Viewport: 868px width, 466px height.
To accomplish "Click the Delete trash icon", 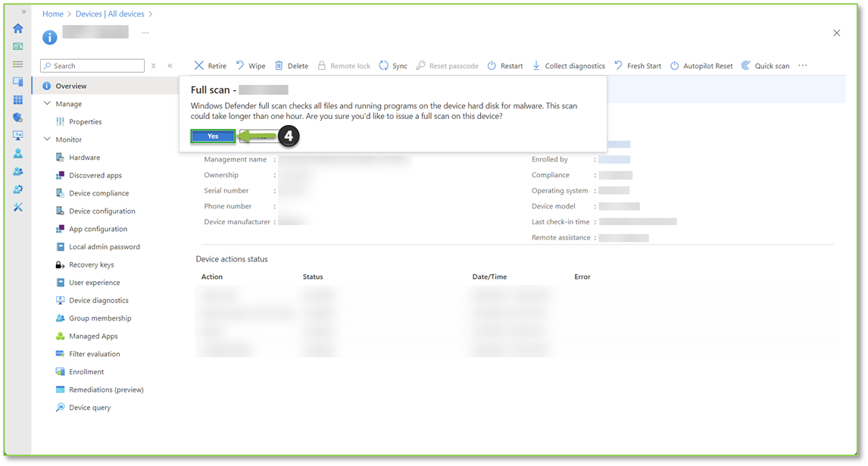I will coord(279,66).
